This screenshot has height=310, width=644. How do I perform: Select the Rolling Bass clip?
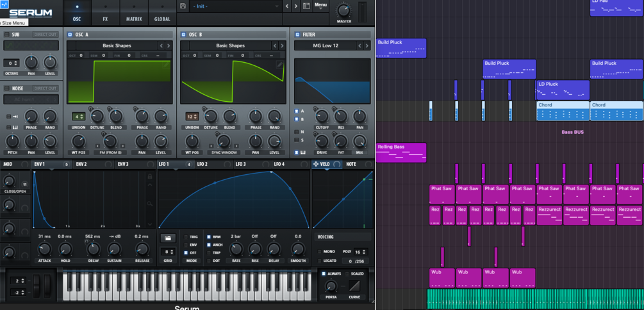[401, 152]
